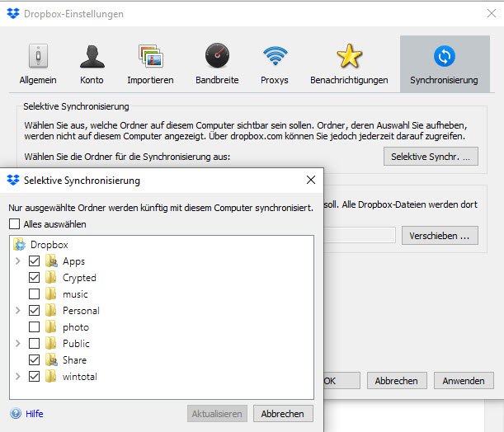Switch to the Konto tab label
The height and width of the screenshot is (432, 504).
click(92, 80)
